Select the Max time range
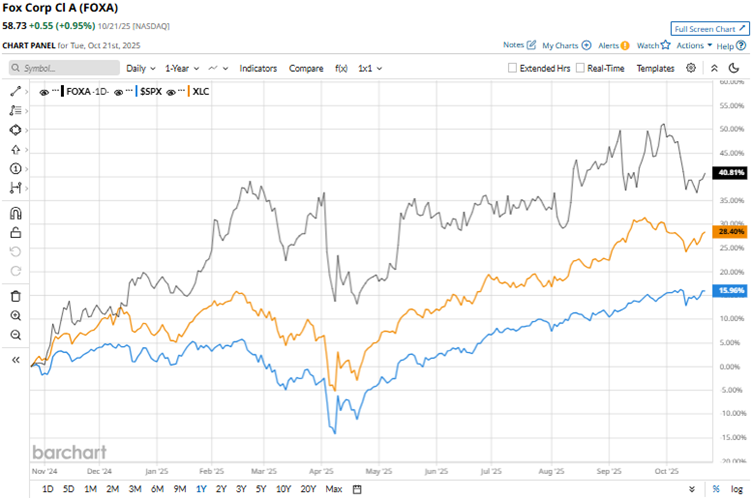 334,489
